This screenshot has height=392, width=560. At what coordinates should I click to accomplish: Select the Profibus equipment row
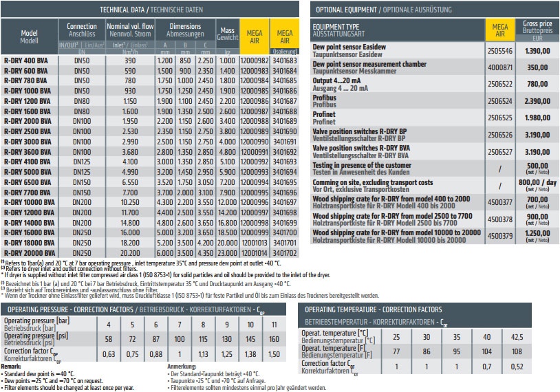434,101
